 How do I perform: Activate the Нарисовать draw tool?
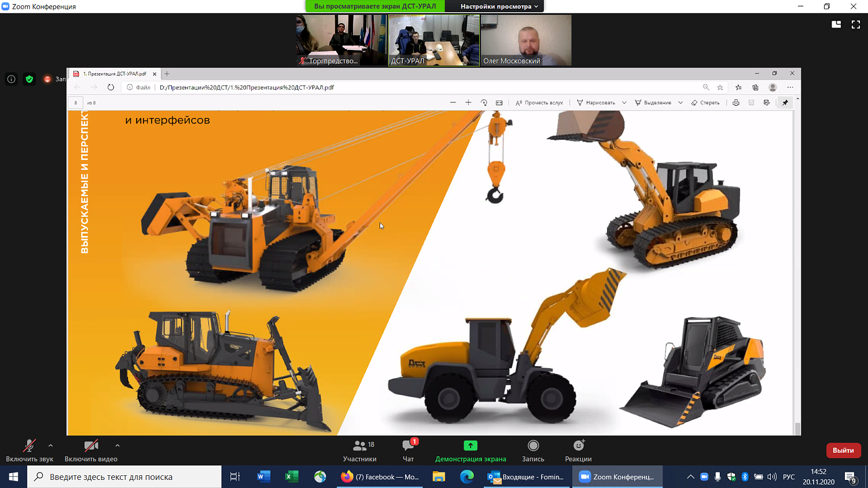(596, 102)
